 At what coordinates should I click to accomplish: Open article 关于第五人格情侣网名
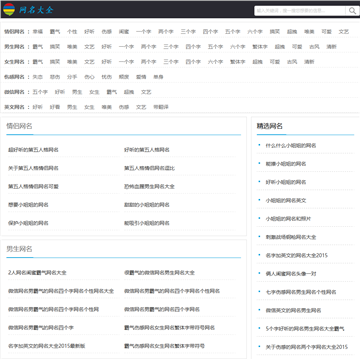[33, 168]
